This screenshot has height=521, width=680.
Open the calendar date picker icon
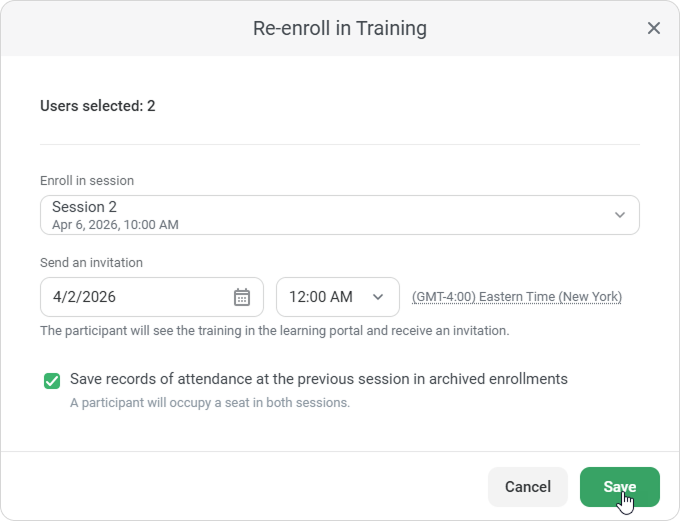tap(242, 297)
